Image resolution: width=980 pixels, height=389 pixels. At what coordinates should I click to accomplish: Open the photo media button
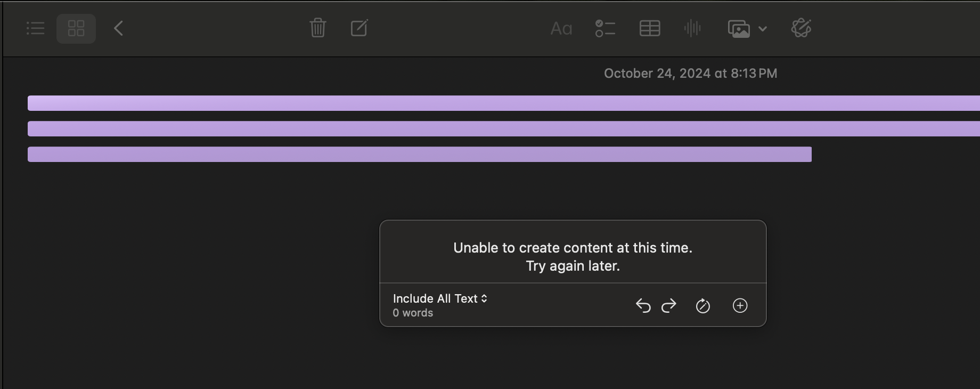coord(739,28)
